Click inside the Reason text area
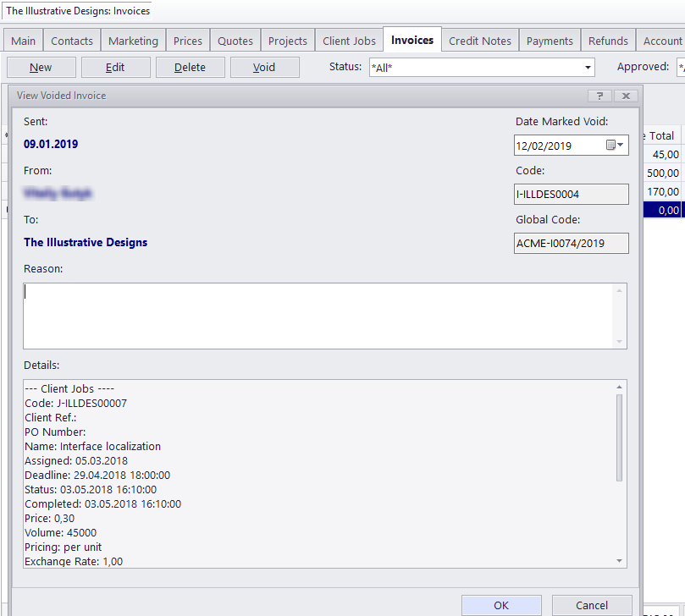Screen dimensions: 685x616 click(322, 313)
